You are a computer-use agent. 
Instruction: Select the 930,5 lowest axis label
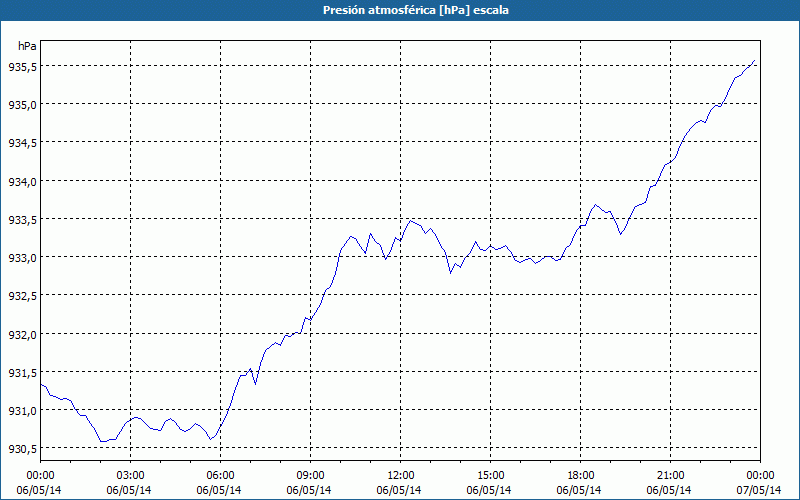click(22, 448)
